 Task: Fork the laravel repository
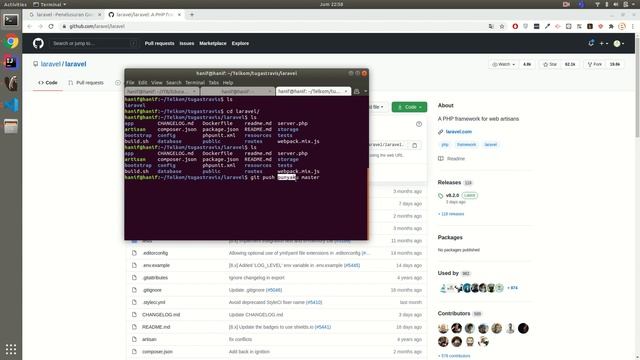[595, 64]
